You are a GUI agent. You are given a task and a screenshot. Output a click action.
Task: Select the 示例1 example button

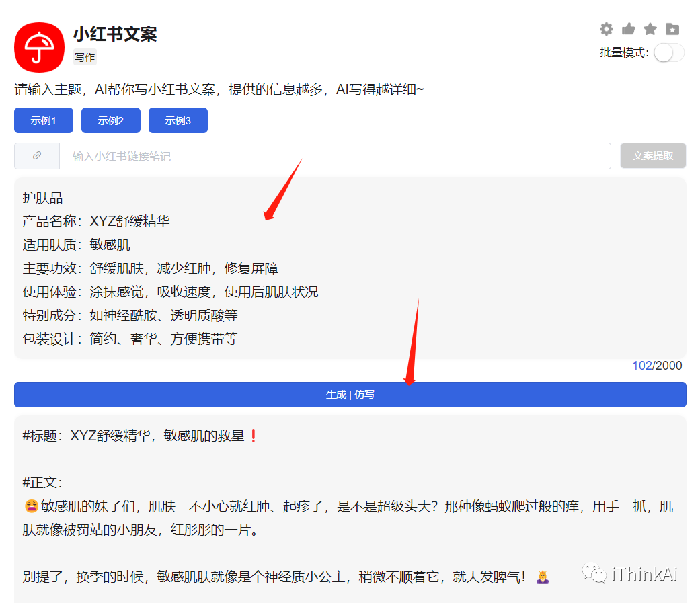(x=43, y=120)
